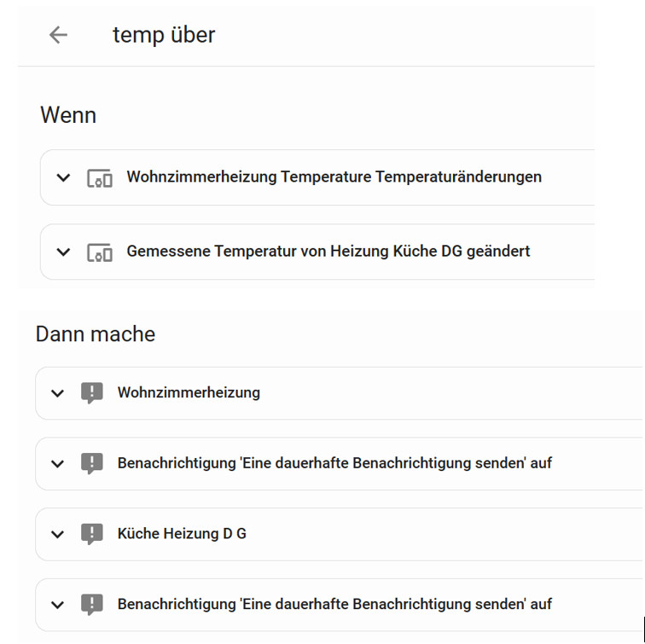Go back using the left arrow icon
Viewport: 645px width, 644px height.
point(58,34)
